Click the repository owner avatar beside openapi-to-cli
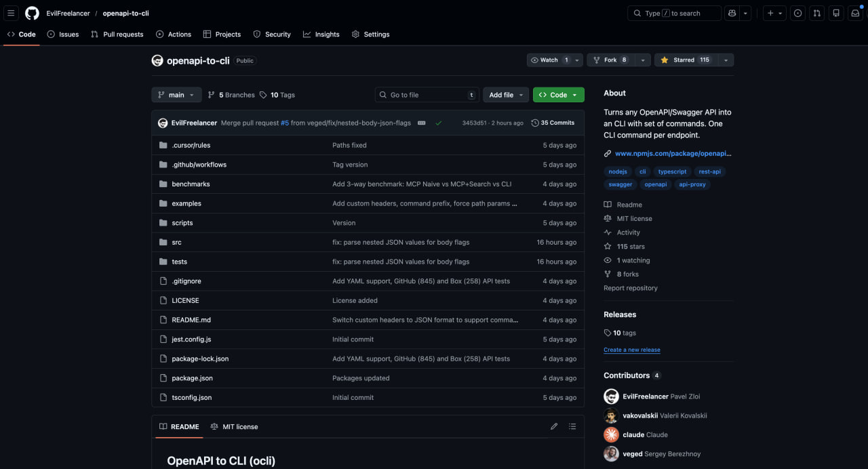868x469 pixels. pyautogui.click(x=157, y=60)
